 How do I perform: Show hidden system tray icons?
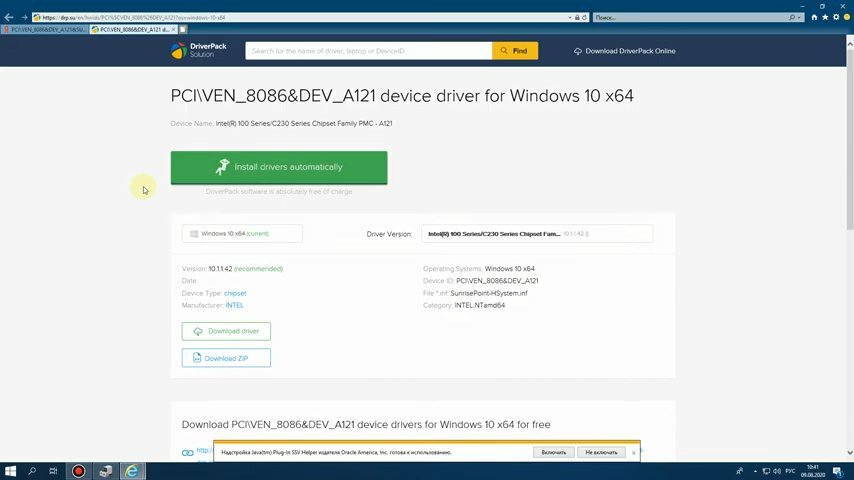click(755, 471)
